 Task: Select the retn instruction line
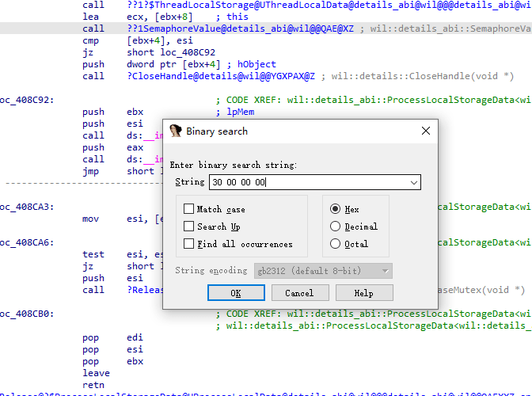click(93, 385)
